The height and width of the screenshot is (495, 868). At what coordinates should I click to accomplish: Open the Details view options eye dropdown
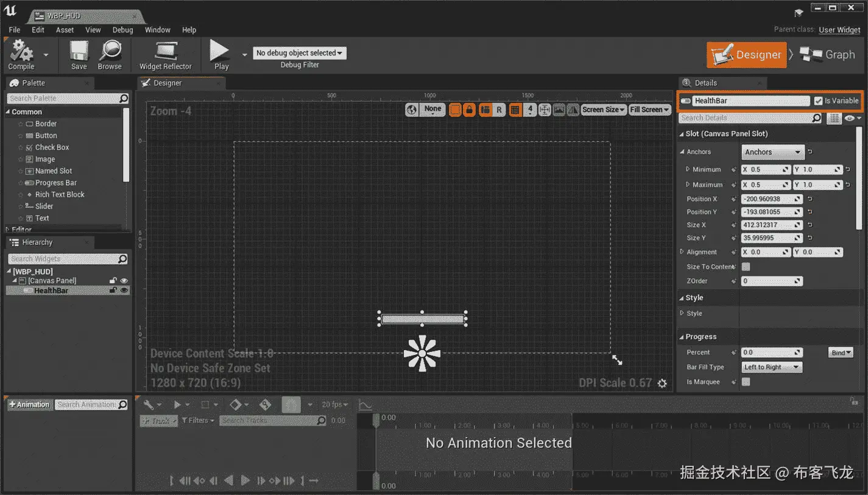click(853, 118)
